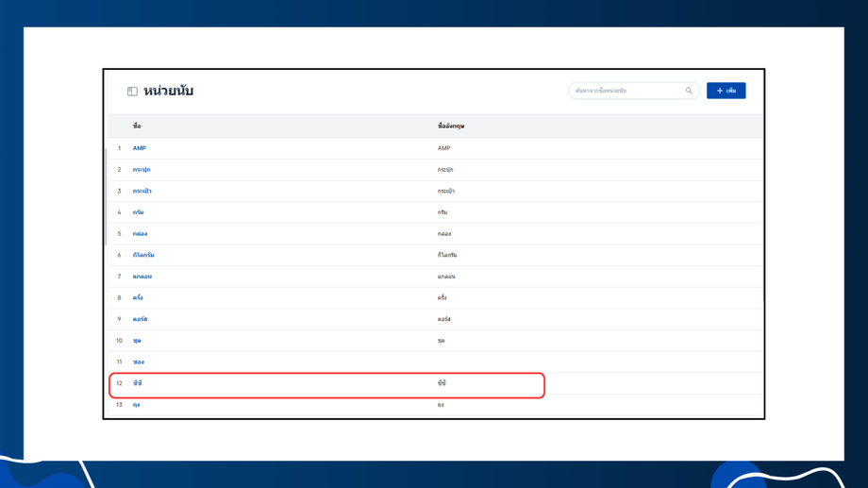Open the ถุง unit link

click(136, 405)
